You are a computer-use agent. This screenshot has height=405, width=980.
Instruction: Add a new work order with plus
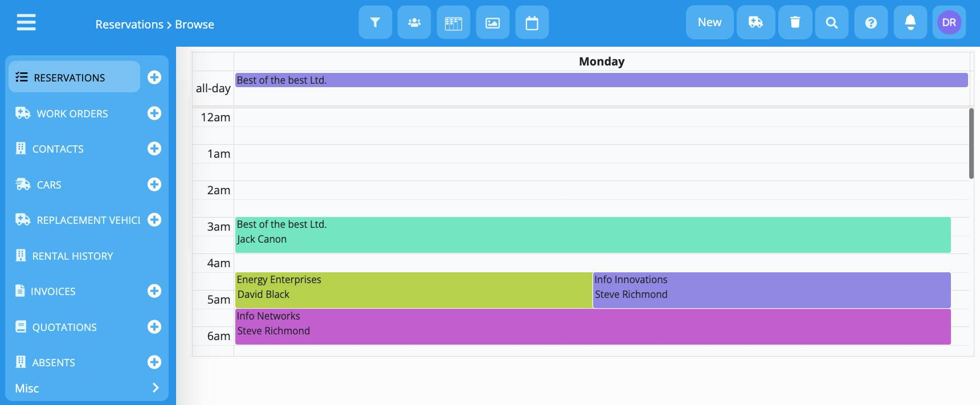click(x=154, y=113)
